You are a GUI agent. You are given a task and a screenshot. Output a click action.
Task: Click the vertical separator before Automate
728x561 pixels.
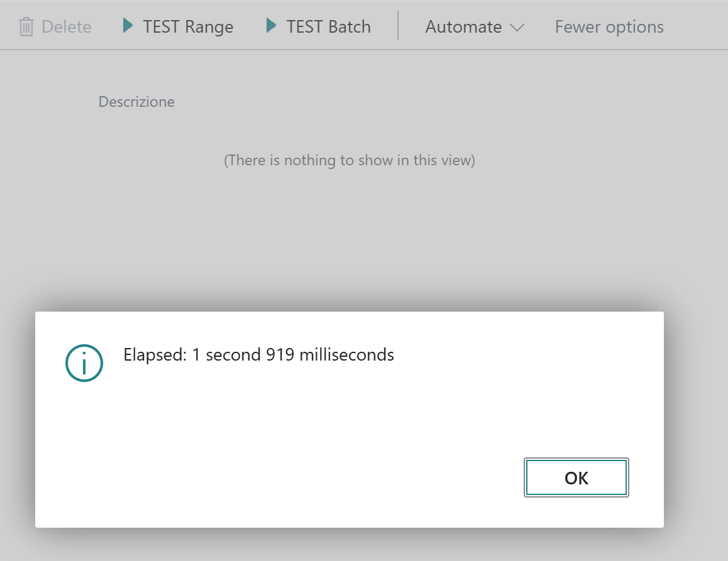(x=398, y=26)
